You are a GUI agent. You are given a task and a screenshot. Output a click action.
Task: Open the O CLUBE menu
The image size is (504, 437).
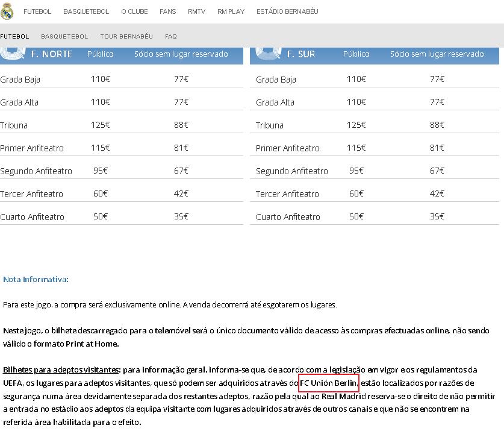pos(134,11)
